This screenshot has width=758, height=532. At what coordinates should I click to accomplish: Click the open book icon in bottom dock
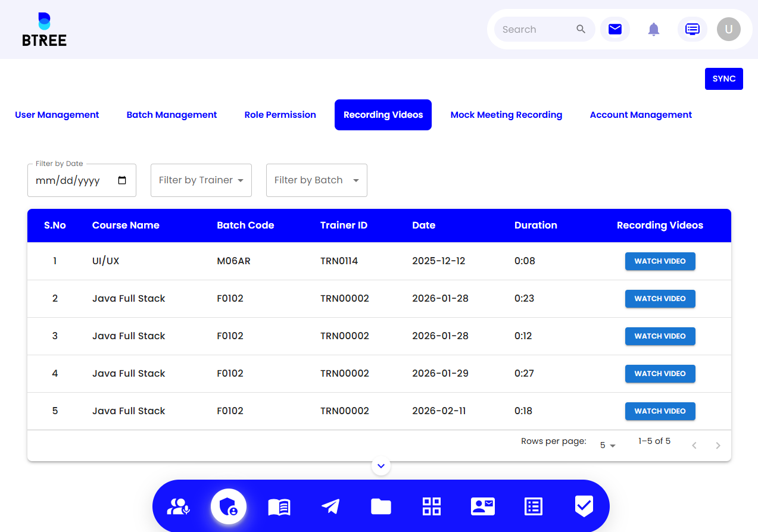click(x=279, y=506)
